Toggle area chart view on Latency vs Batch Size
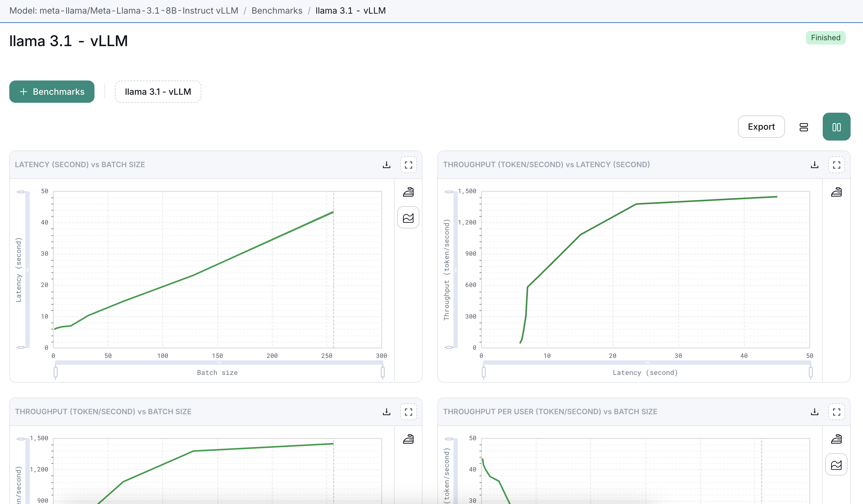863x504 pixels. click(x=408, y=218)
